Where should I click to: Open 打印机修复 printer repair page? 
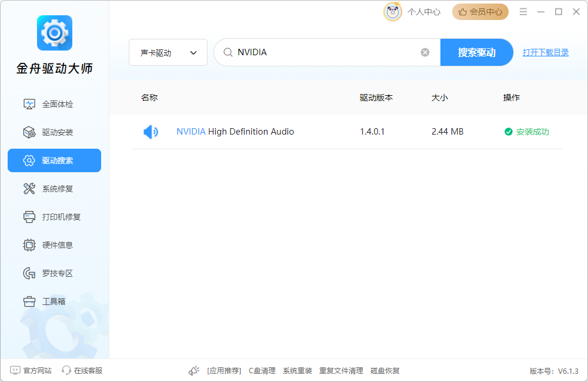click(x=54, y=217)
